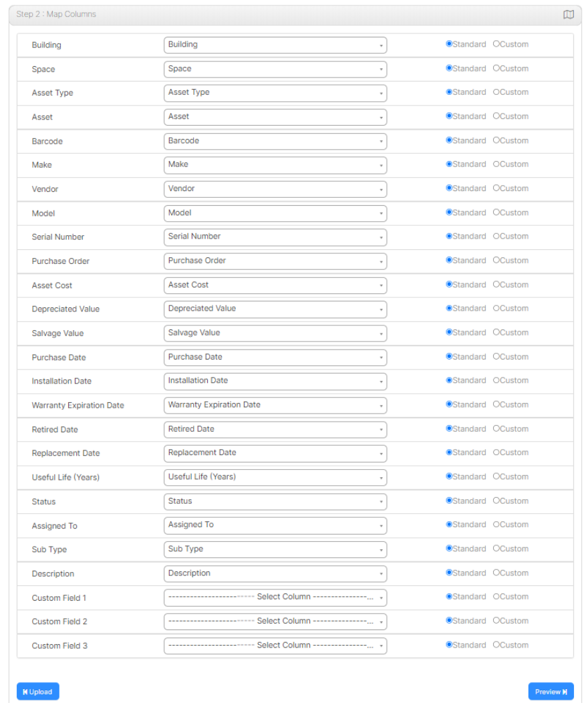Select Custom for the Sub Type row
Viewport: 588px width, 709px height.
496,549
